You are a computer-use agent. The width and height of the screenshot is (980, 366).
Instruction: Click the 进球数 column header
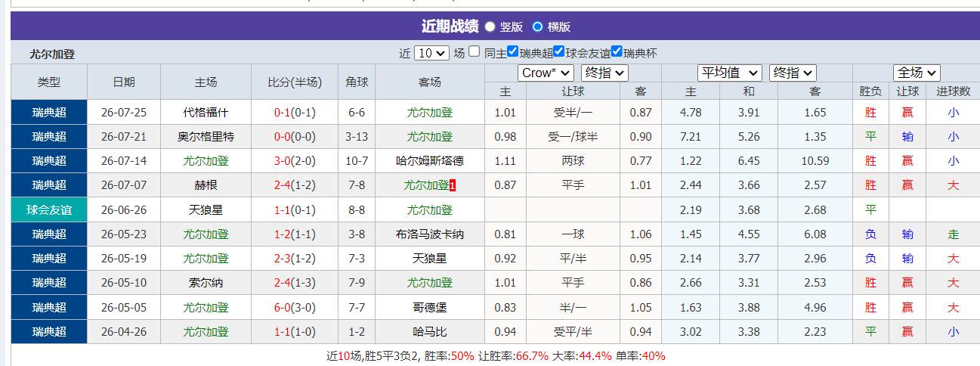[953, 91]
